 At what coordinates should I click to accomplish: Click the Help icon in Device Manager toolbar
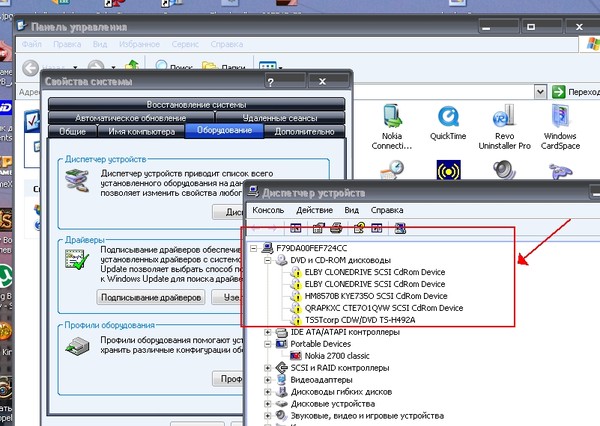click(359, 228)
